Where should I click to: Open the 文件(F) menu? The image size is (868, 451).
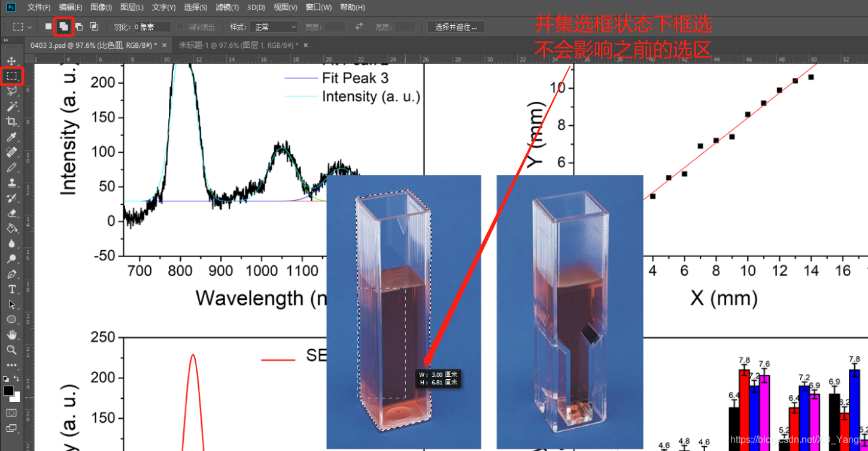[x=39, y=7]
